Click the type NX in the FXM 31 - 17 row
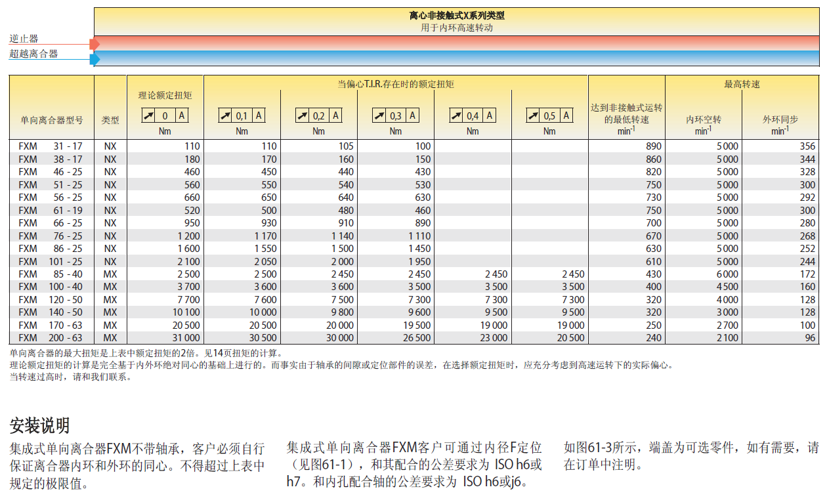The image size is (827, 504). [x=110, y=146]
